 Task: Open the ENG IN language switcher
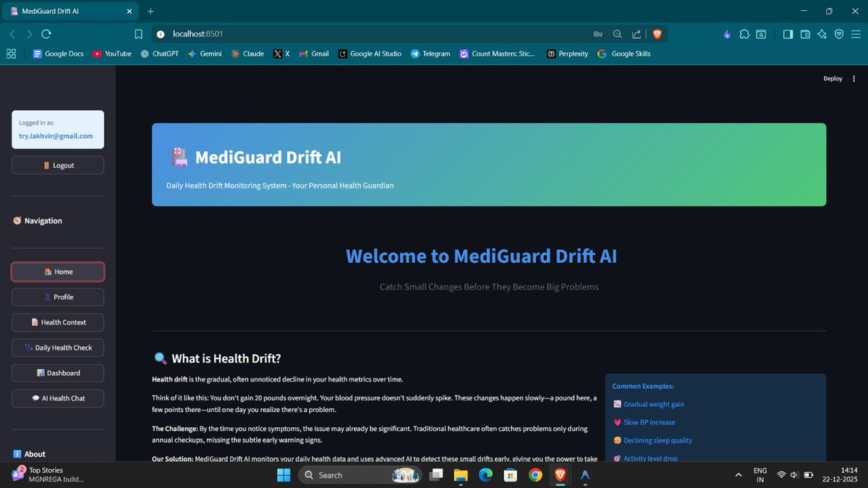point(760,475)
